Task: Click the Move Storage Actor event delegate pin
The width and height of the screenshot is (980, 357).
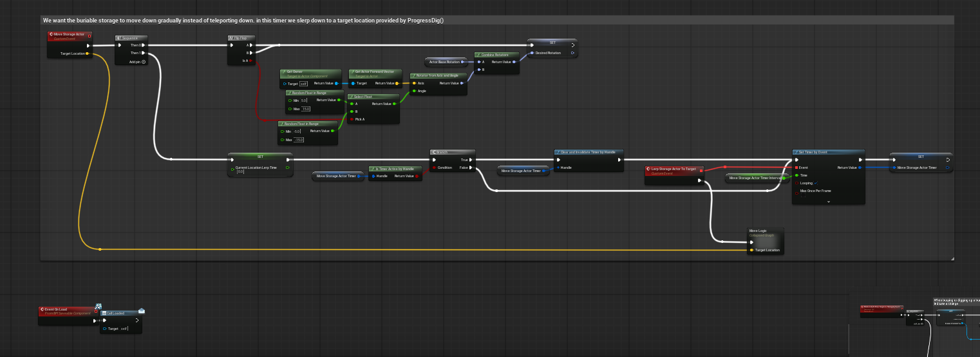Action: point(89,36)
